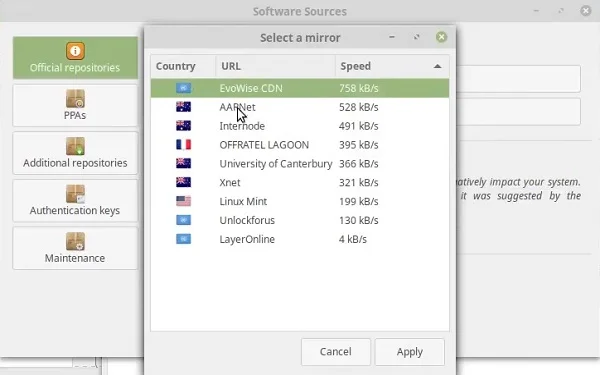Viewport: 600px width, 375px height.
Task: Click the upper mirror field in Software Sources
Action: point(518,79)
